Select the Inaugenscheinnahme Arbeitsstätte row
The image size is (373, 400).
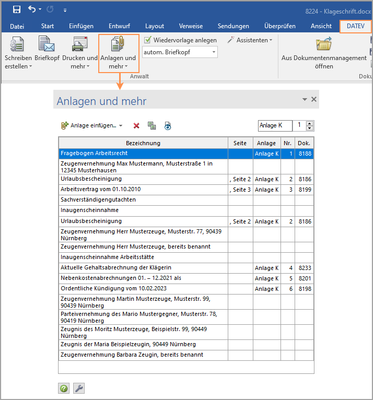click(x=186, y=257)
